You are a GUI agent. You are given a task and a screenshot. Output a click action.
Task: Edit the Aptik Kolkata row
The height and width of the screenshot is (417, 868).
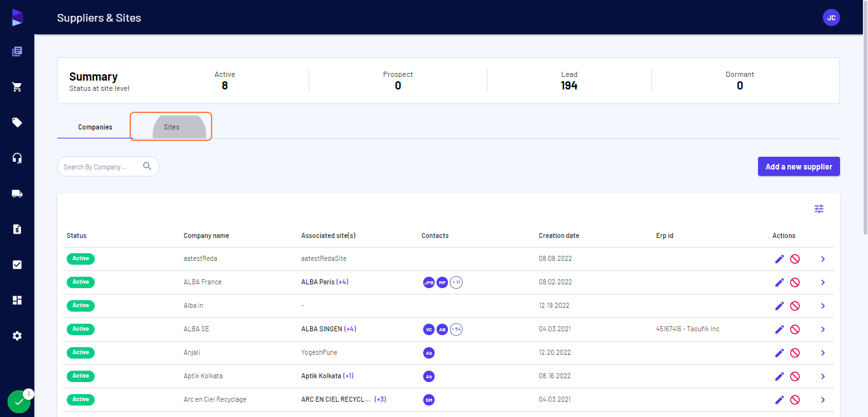780,376
